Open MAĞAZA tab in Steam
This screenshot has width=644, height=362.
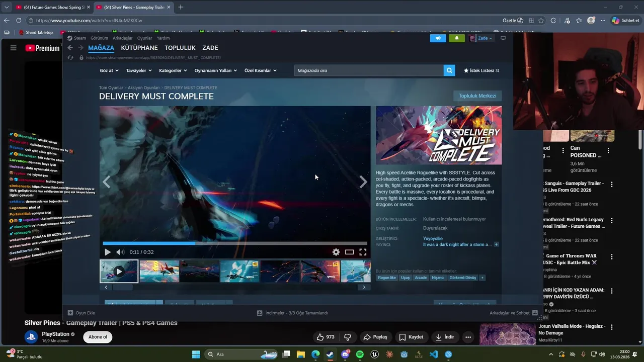tap(101, 48)
